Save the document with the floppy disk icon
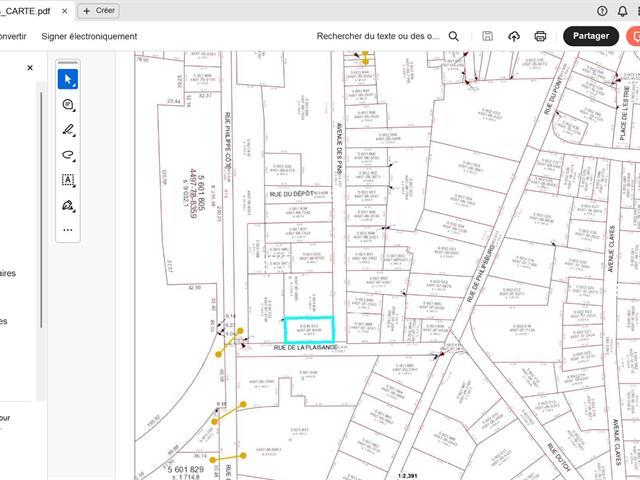640x480 pixels. click(487, 36)
